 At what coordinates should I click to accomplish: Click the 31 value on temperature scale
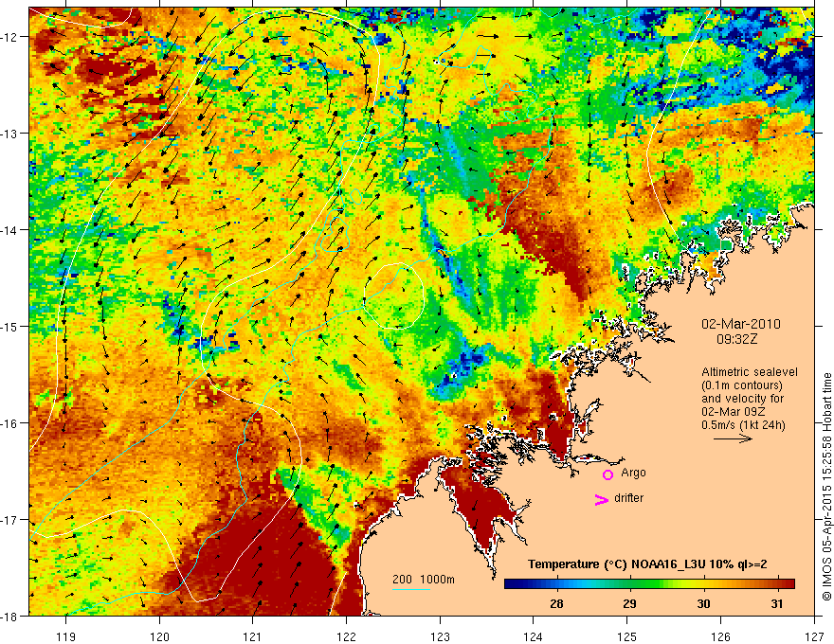point(777,604)
